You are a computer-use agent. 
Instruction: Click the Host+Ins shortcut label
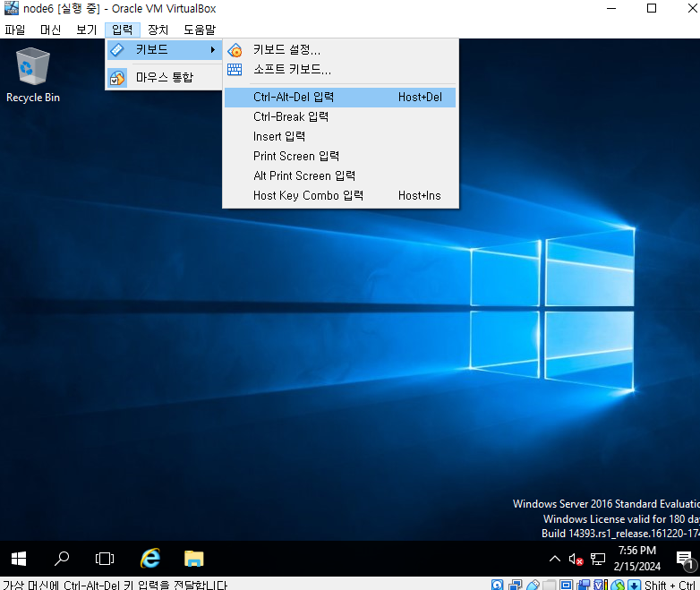(x=419, y=196)
